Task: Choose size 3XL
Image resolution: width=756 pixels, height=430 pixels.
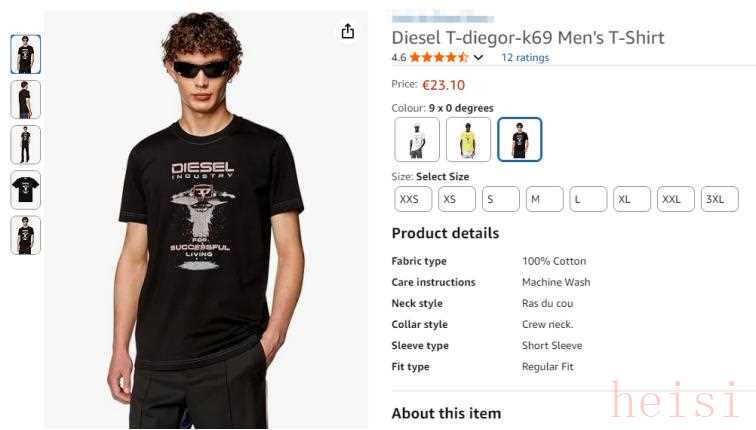Action: tap(720, 199)
